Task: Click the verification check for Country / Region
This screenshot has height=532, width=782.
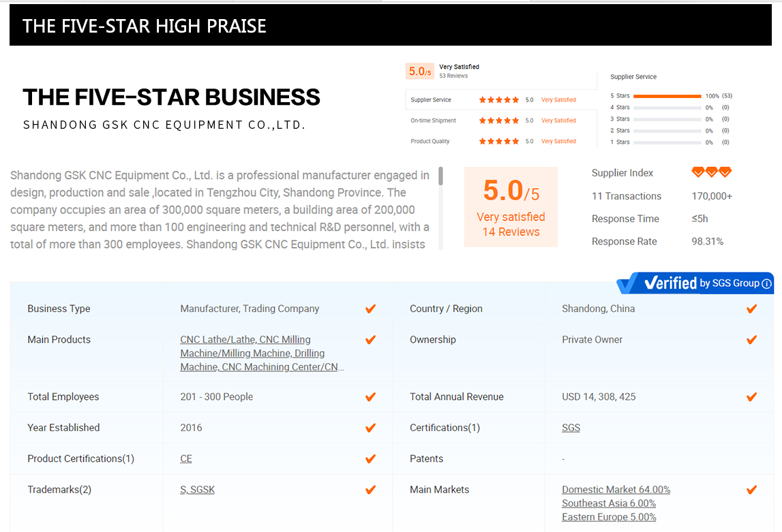Action: click(751, 309)
